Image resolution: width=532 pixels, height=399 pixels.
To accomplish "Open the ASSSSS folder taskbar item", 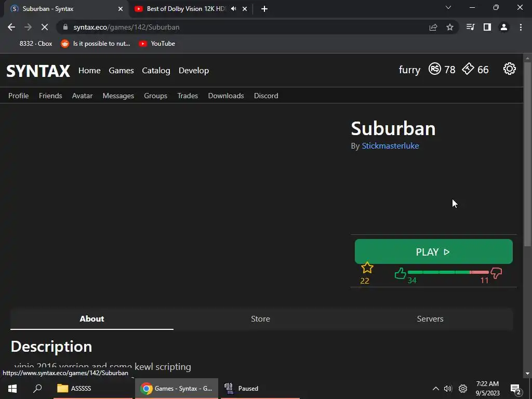I will 92,388.
